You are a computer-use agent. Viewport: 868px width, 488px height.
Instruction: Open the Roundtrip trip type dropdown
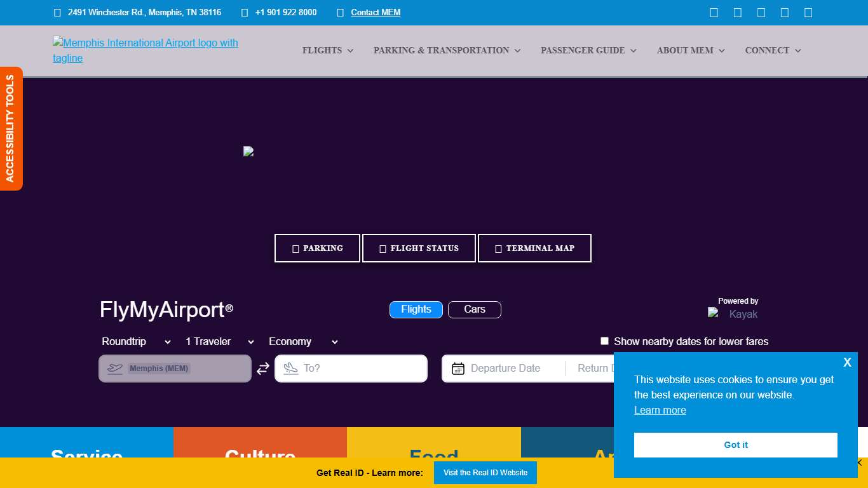tap(136, 342)
